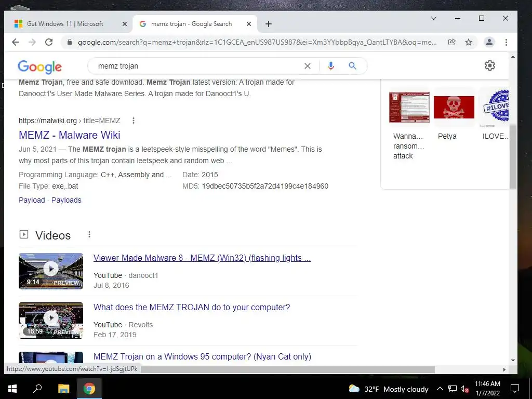The height and width of the screenshot is (399, 532).
Task: Show hidden system tray icons
Action: point(440,389)
